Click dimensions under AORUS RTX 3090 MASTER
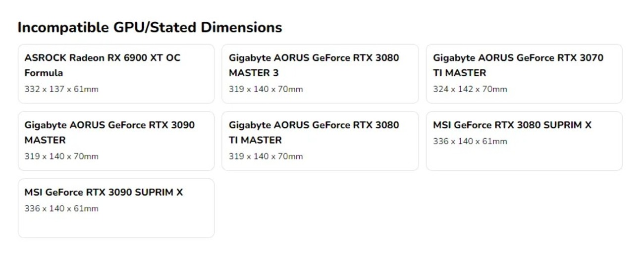Image resolution: width=644 pixels, height=258 pixels. tap(61, 156)
